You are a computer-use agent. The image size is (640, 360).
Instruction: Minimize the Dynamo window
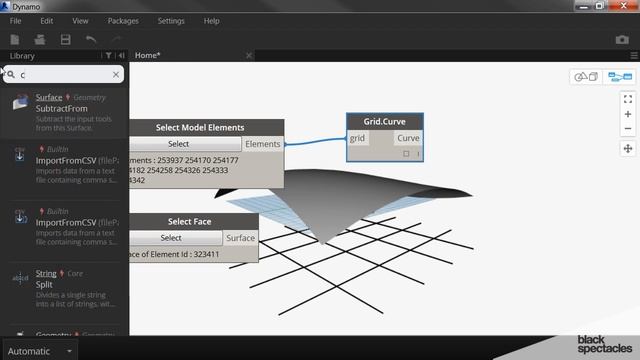pyautogui.click(x=584, y=6)
